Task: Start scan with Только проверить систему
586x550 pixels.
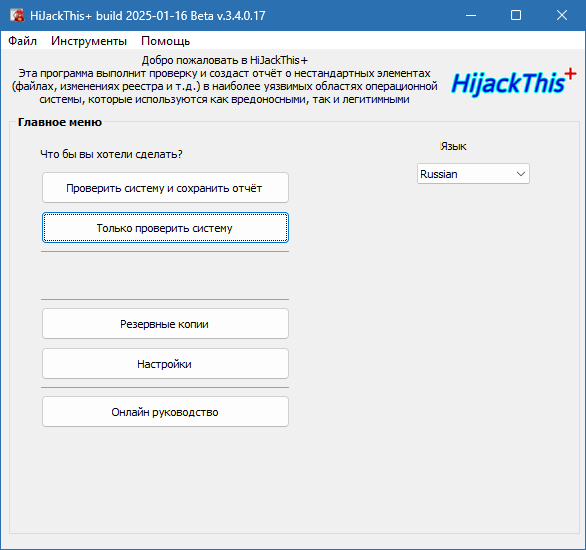Action: [165, 228]
